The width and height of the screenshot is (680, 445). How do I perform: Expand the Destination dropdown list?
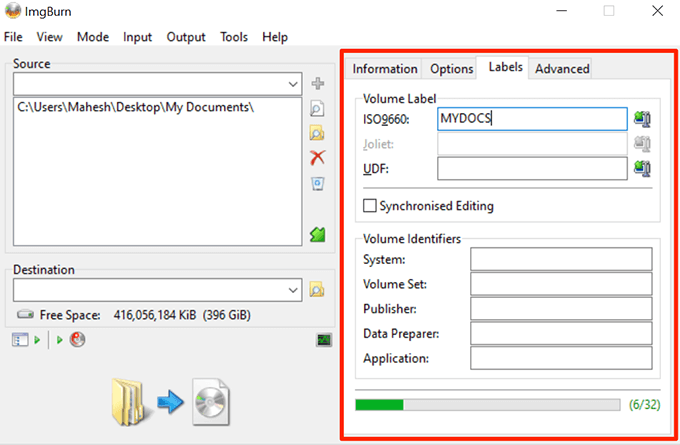(x=293, y=290)
